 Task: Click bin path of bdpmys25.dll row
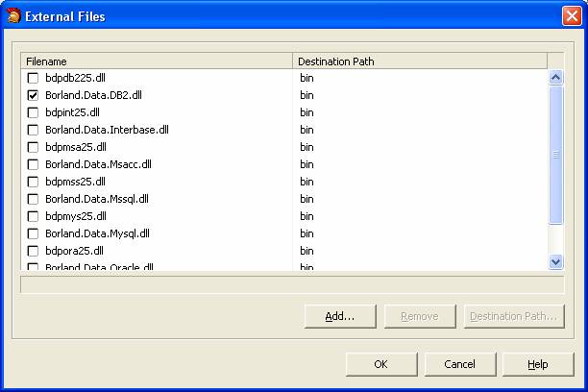306,216
